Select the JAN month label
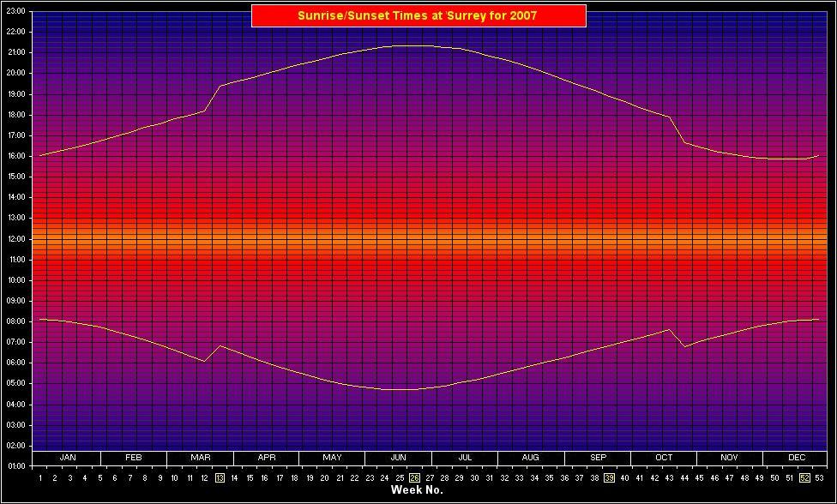Viewport: 837px width, 504px height. 68,457
